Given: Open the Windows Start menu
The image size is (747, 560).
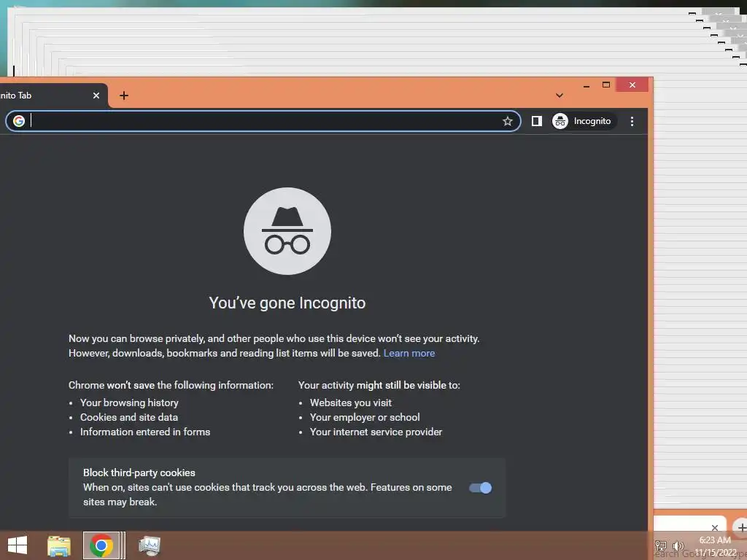Looking at the screenshot, I should (x=18, y=545).
